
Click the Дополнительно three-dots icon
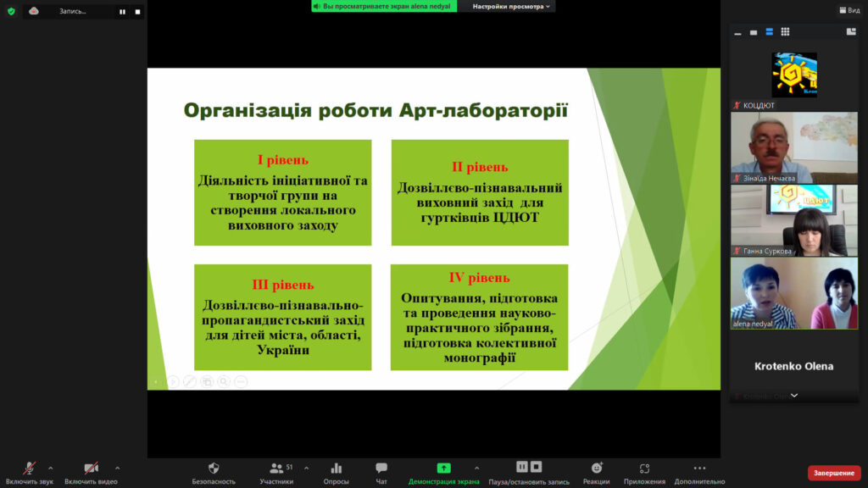tap(699, 468)
